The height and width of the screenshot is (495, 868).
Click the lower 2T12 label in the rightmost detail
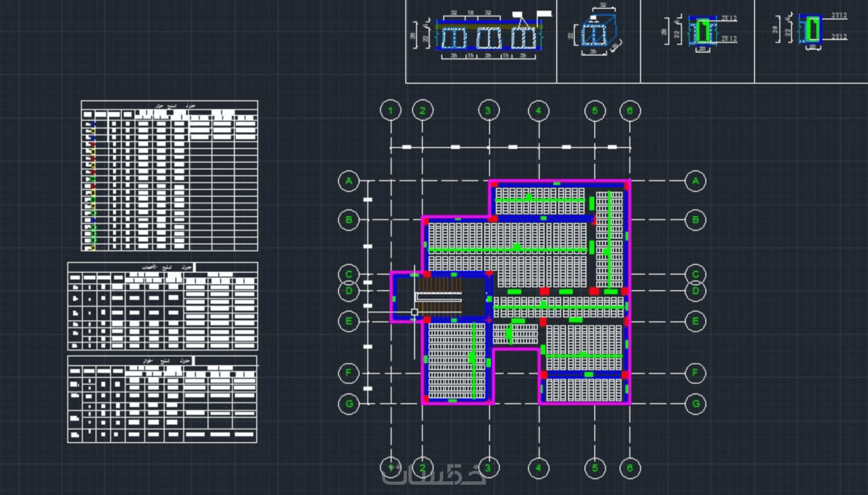pyautogui.click(x=839, y=37)
